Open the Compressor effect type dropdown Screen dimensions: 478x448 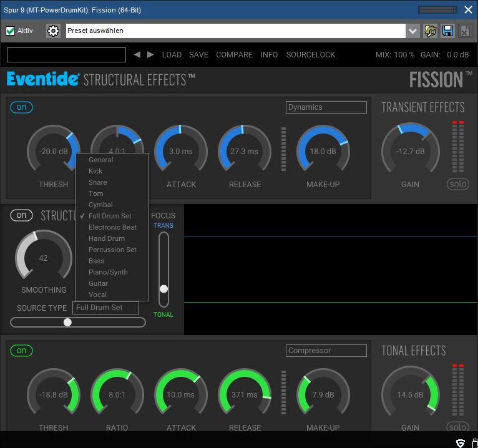tap(326, 351)
